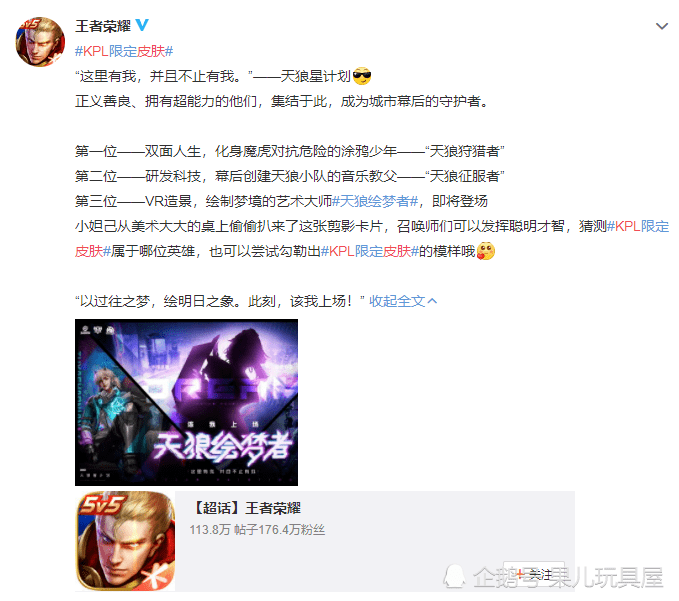This screenshot has width=679, height=601.
Task: Click the penguin watermark logo
Action: [x=454, y=577]
